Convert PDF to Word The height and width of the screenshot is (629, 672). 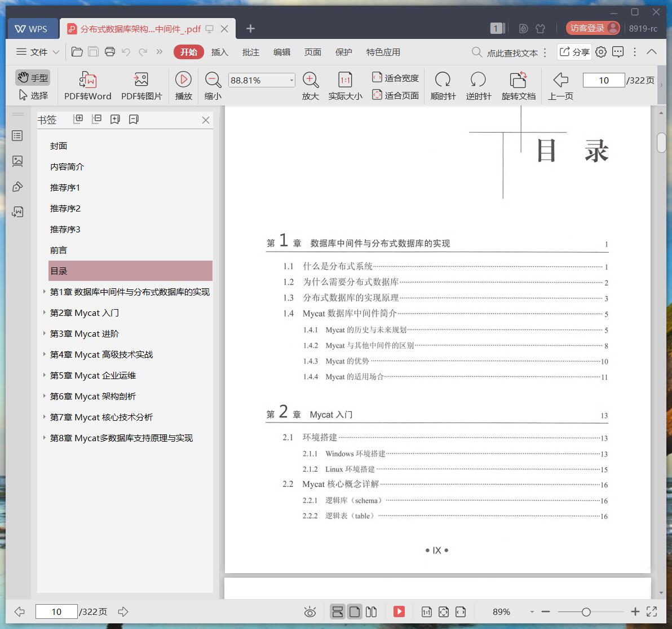pos(87,86)
